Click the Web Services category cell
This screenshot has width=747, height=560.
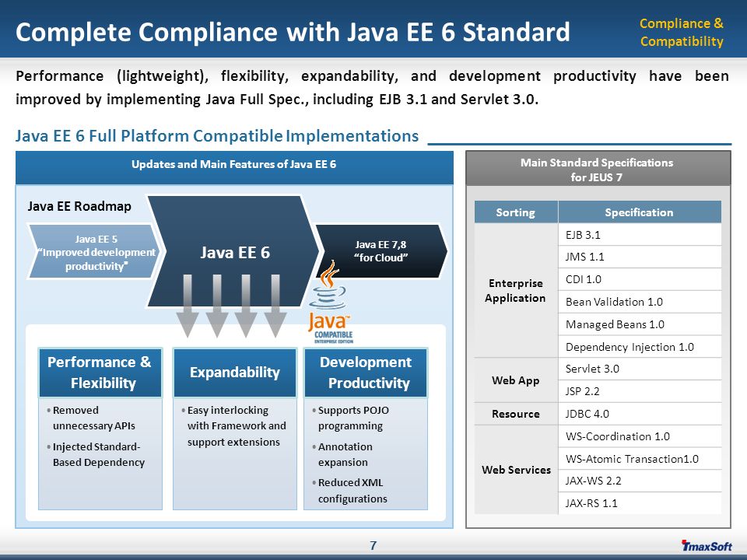tap(515, 470)
